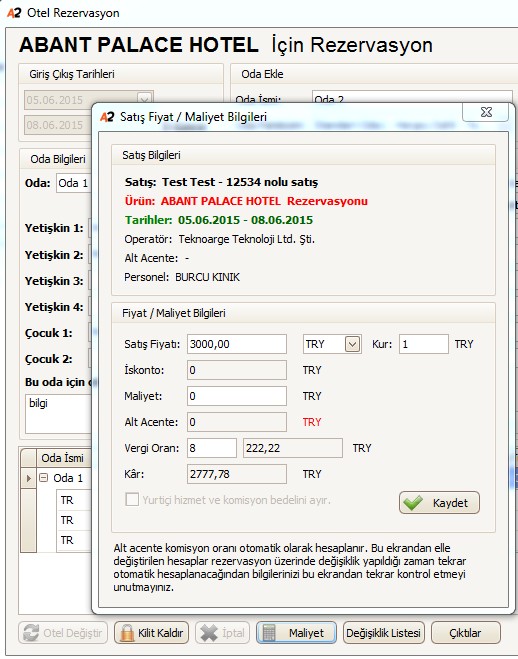This screenshot has height=659, width=518.
Task: Click the red TRY beside Alt Acente
Action: click(312, 422)
